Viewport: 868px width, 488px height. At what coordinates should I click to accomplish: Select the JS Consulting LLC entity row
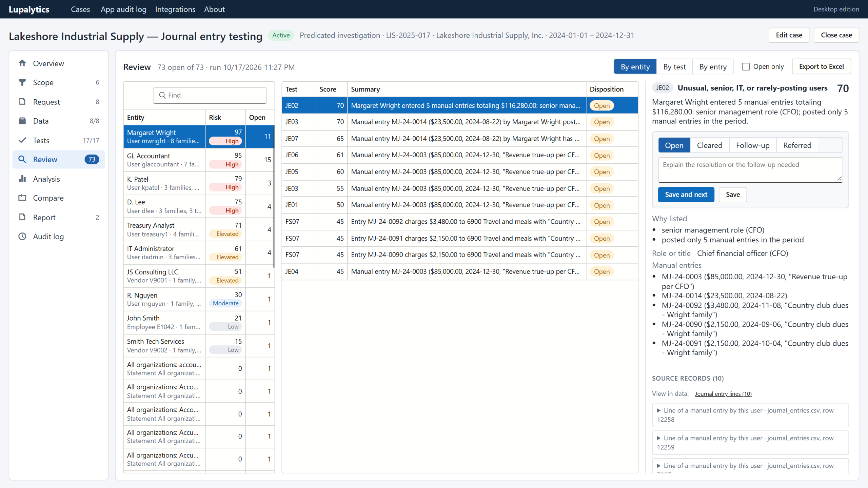pyautogui.click(x=199, y=276)
